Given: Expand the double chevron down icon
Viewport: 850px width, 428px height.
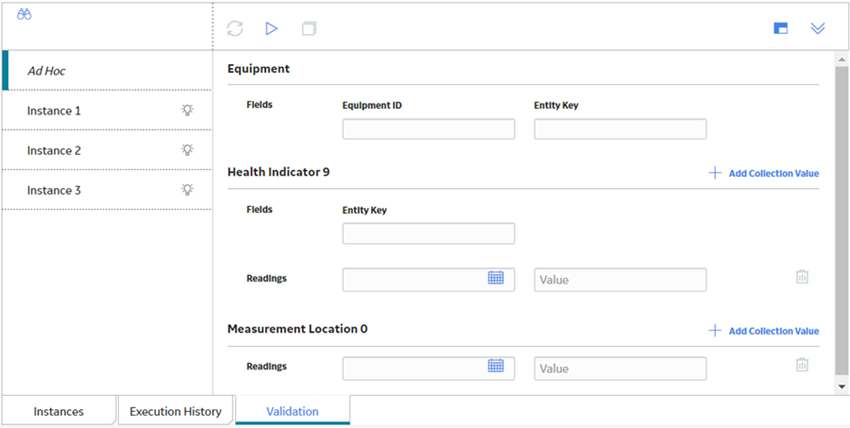Looking at the screenshot, I should point(817,29).
